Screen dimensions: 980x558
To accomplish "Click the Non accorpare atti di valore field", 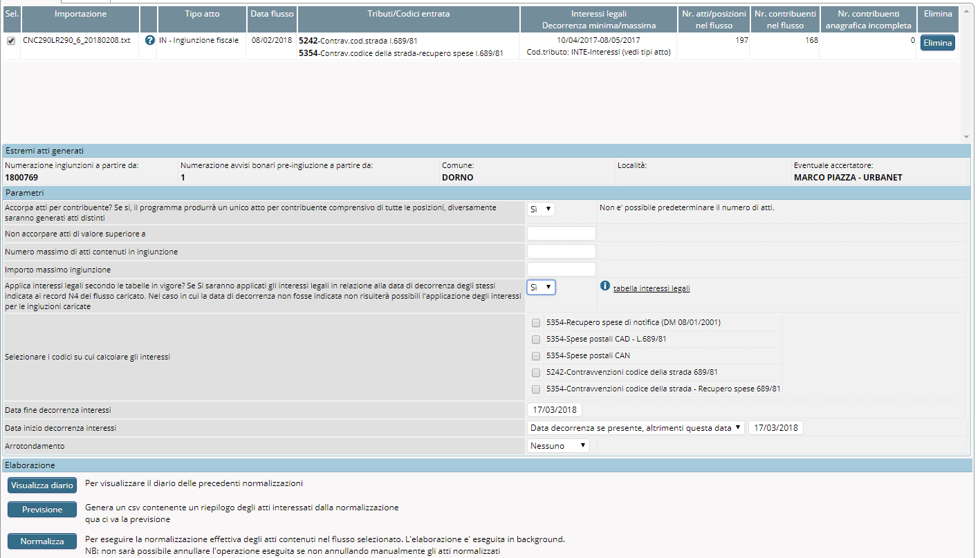I will [x=561, y=234].
